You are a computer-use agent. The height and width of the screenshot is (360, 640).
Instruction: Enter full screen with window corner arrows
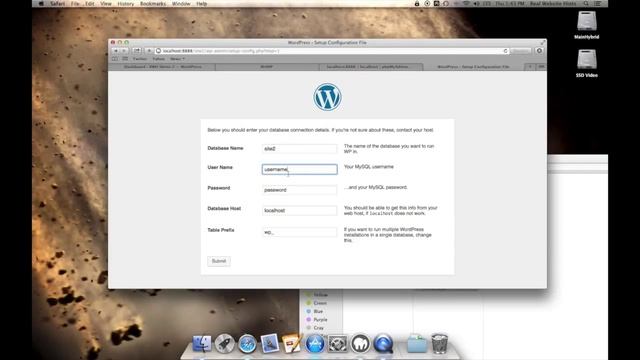[x=542, y=42]
